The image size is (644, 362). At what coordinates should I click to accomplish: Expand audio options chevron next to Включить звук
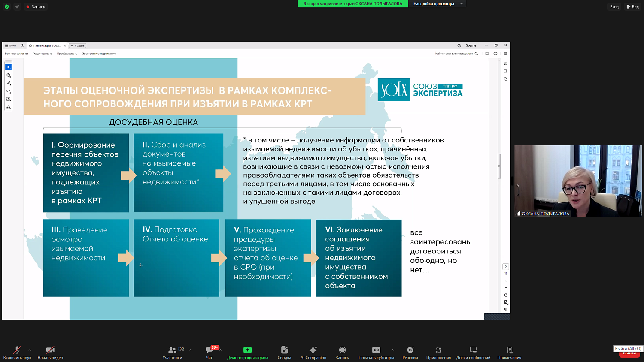(29, 350)
